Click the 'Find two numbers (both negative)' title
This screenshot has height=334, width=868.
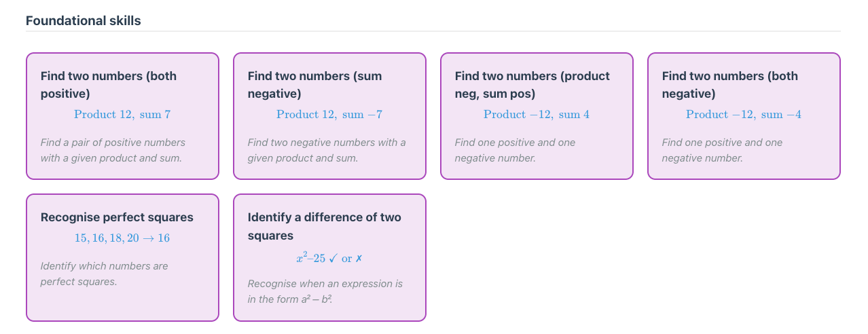pyautogui.click(x=730, y=85)
